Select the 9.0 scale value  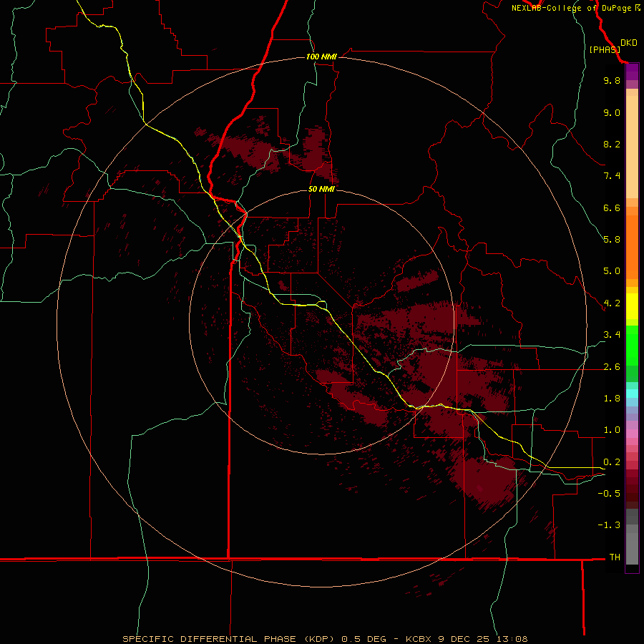coord(612,112)
